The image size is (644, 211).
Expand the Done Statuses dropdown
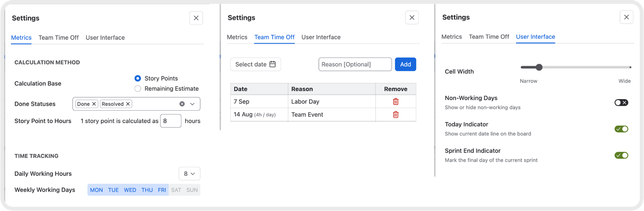coord(192,104)
